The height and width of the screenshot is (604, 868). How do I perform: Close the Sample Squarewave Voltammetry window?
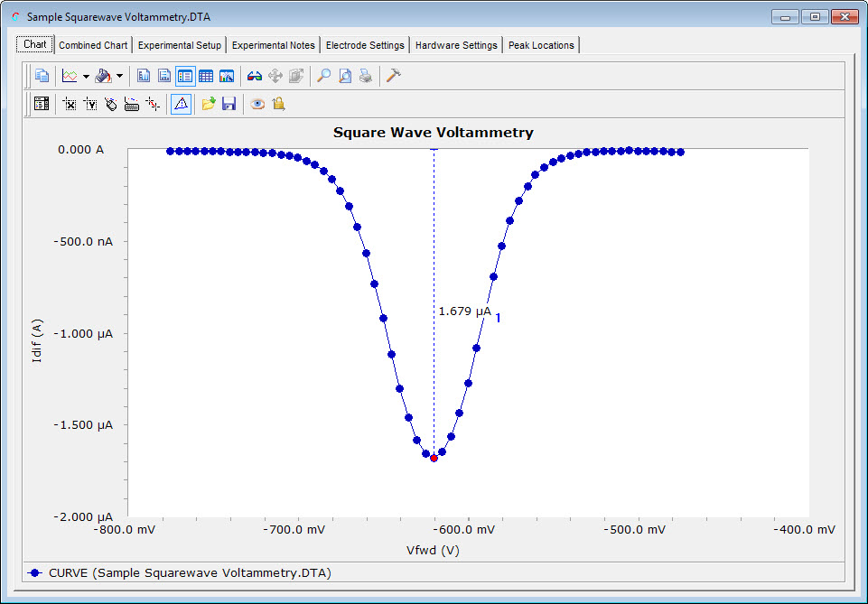pos(845,16)
